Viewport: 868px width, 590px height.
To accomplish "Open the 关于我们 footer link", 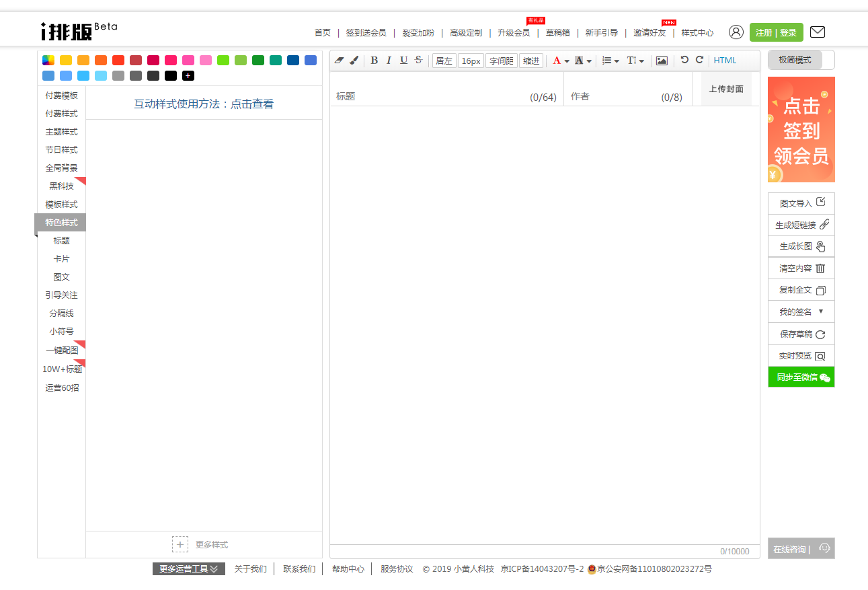I will click(x=250, y=569).
